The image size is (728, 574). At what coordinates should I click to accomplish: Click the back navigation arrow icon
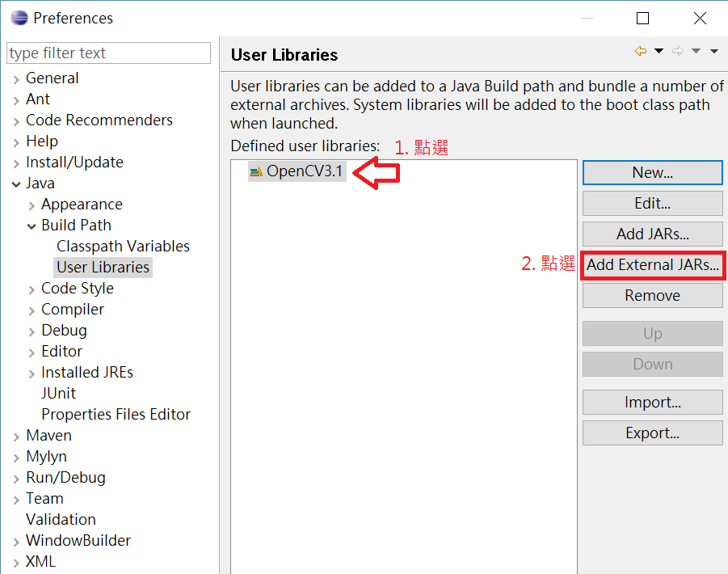tap(641, 51)
